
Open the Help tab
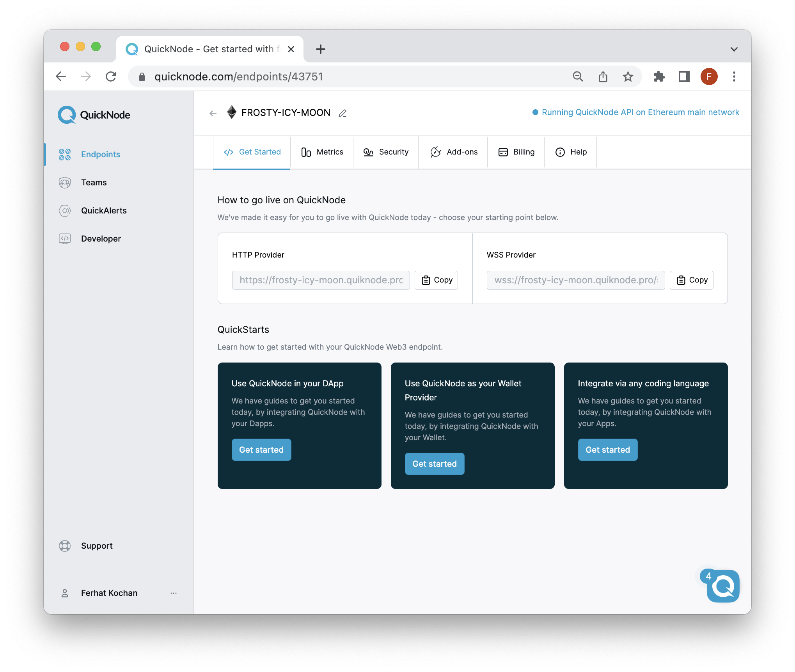tap(571, 151)
